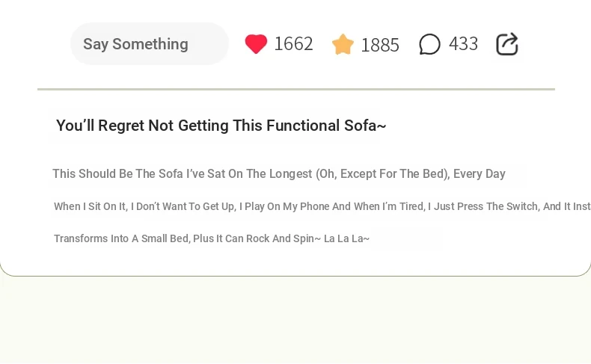
Task: Click the 'La La La~' ending text
Action: [x=347, y=238]
